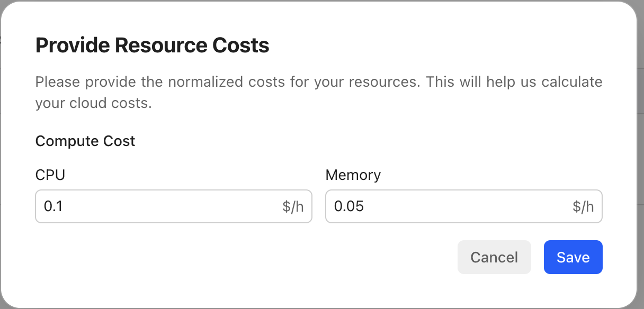Click the normalized costs description text
Image resolution: width=644 pixels, height=309 pixels.
click(x=318, y=92)
